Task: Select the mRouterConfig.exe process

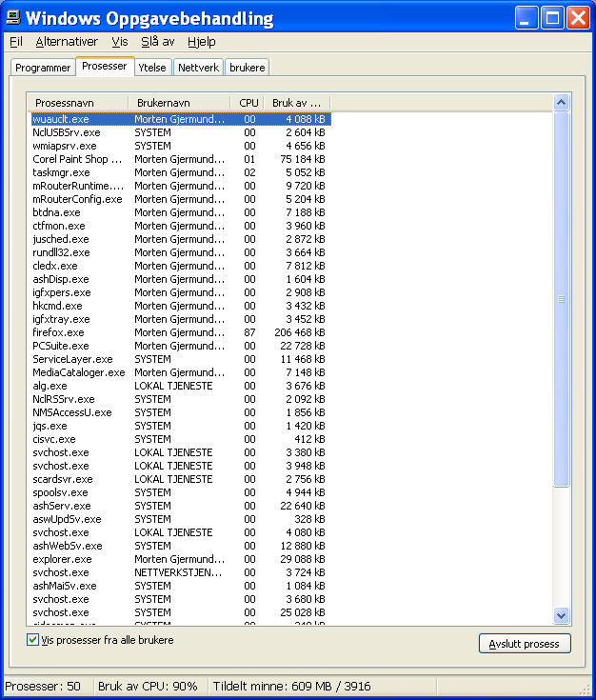Action: tap(181, 199)
